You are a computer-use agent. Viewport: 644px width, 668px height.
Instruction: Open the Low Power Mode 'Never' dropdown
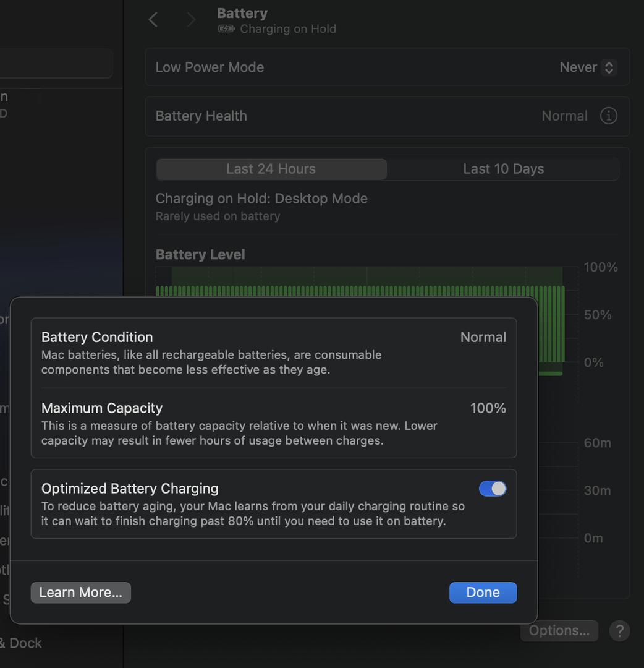coord(587,67)
